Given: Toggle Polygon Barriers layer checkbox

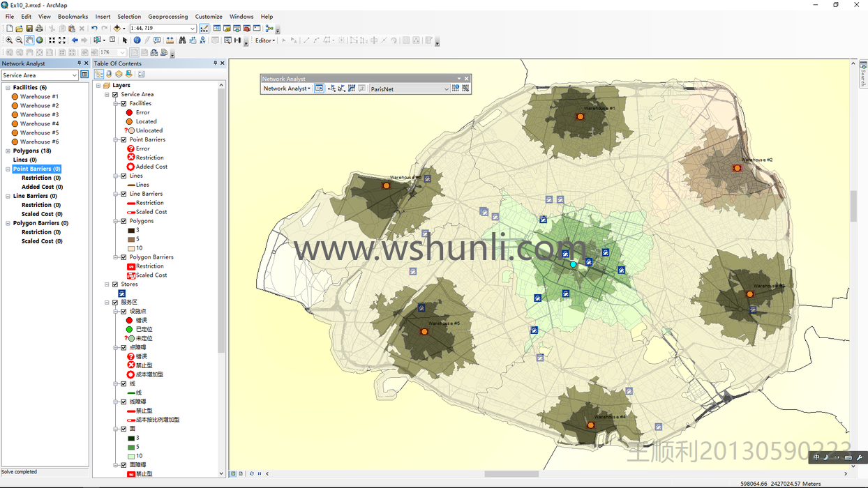Looking at the screenshot, I should [x=124, y=257].
